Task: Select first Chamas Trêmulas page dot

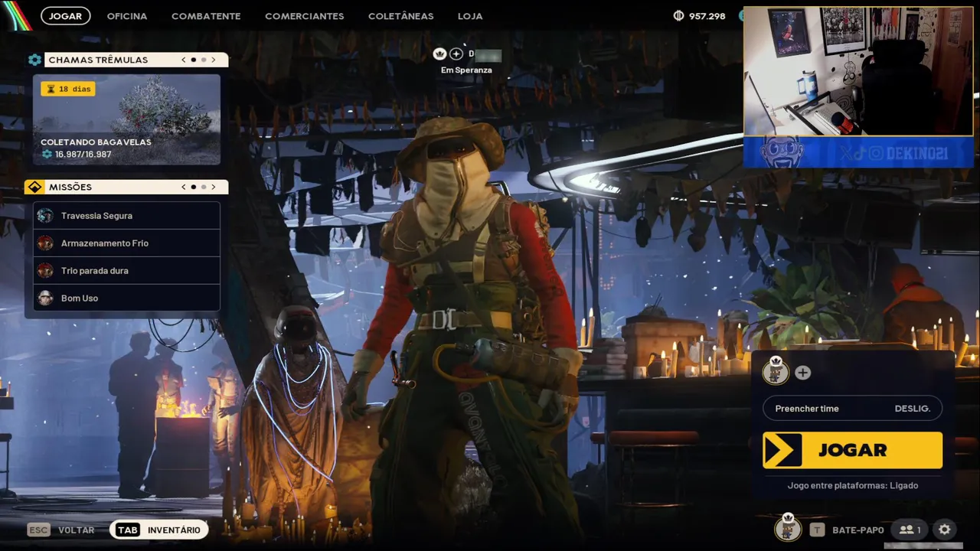Action: 193,60
